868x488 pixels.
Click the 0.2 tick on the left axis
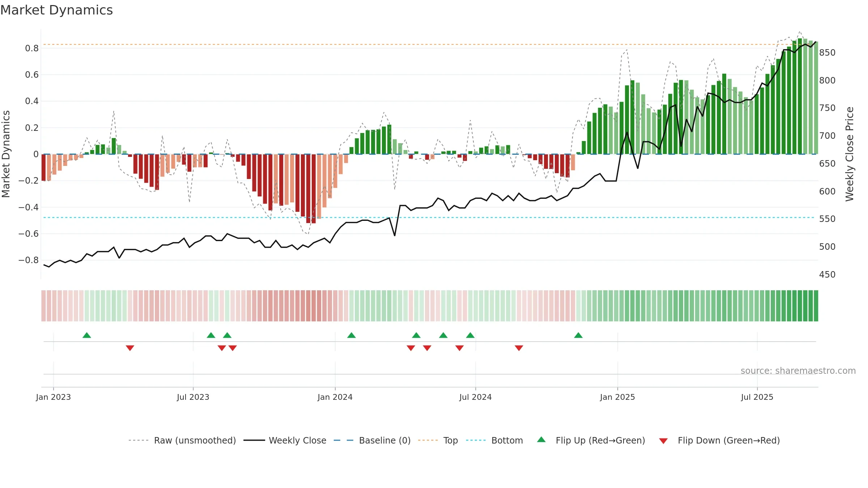[32, 128]
